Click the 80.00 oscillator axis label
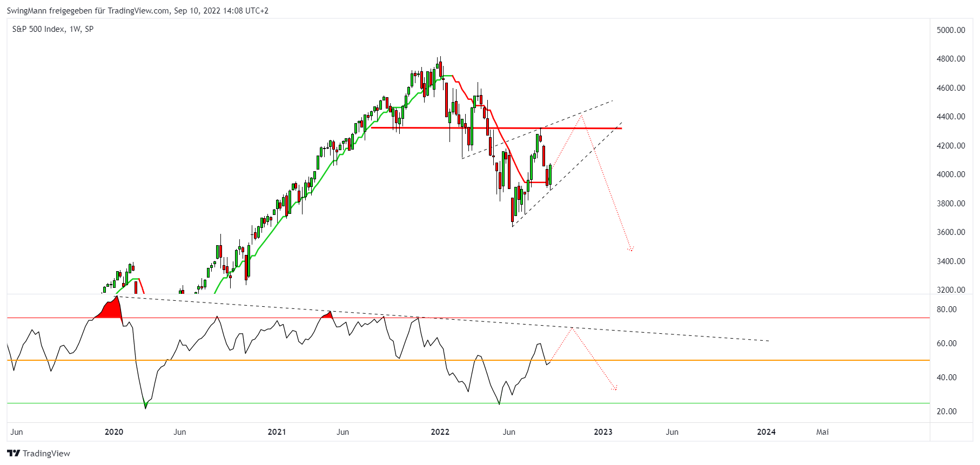The width and height of the screenshot is (980, 465). point(947,309)
